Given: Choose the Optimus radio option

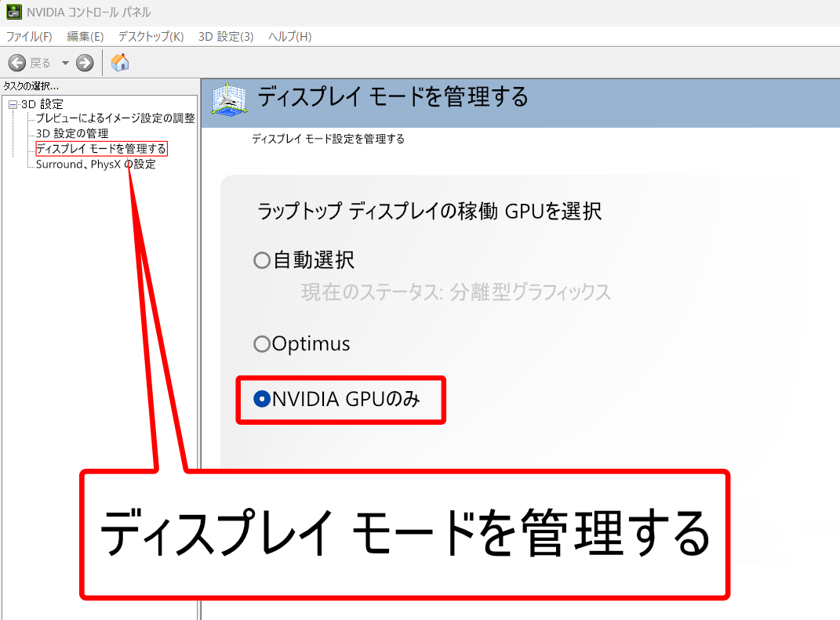Looking at the screenshot, I should tap(262, 344).
